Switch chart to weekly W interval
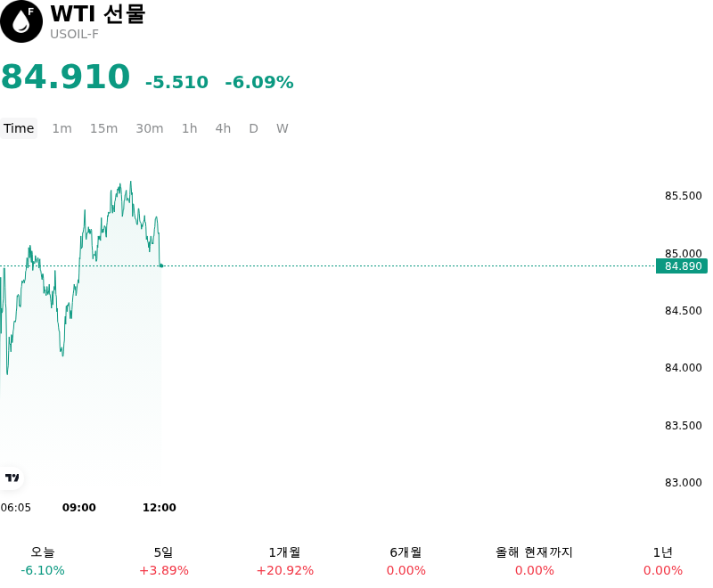Viewport: 713px width, 588px height. point(283,128)
